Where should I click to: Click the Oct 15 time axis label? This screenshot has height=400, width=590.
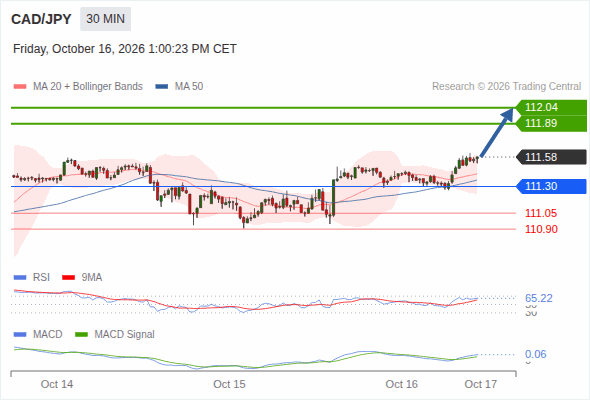[x=229, y=384]
